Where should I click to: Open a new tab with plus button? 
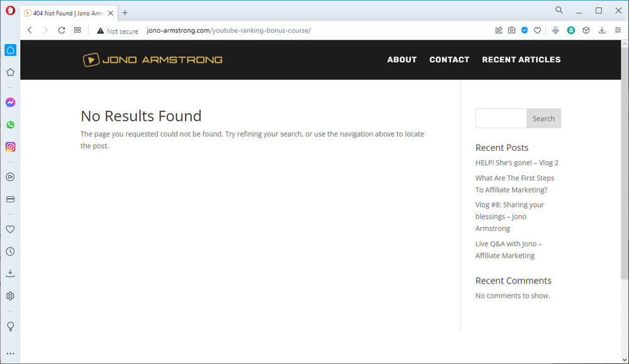(125, 13)
